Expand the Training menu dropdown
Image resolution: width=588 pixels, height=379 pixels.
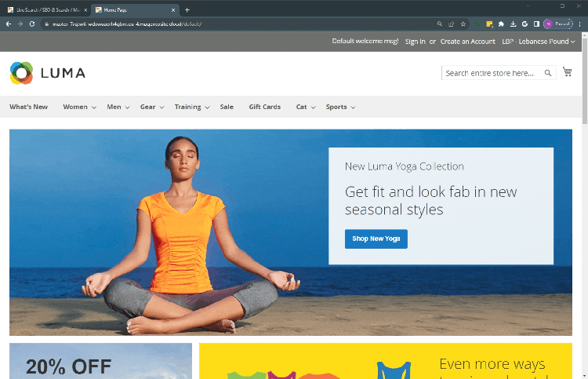[207, 108]
